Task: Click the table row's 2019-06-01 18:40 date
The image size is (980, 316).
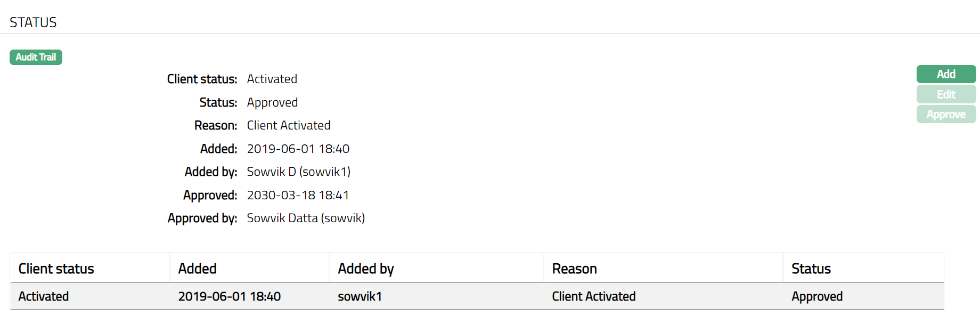Action: [x=229, y=296]
